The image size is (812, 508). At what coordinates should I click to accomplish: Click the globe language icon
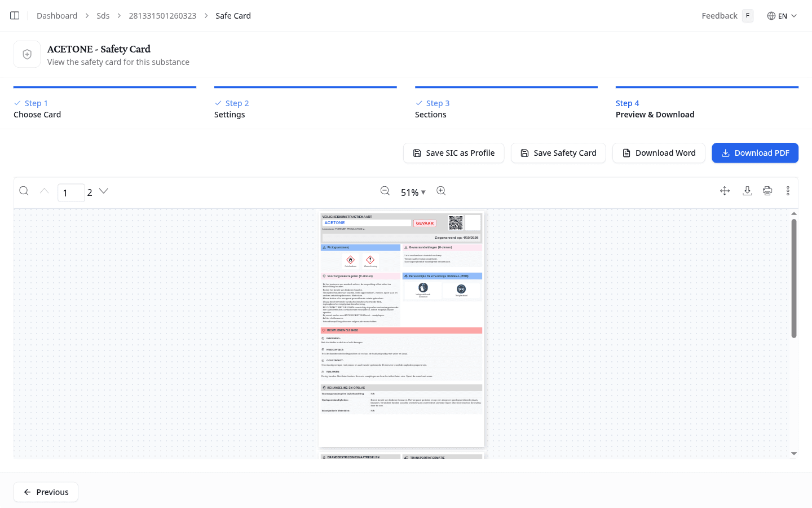(x=770, y=15)
